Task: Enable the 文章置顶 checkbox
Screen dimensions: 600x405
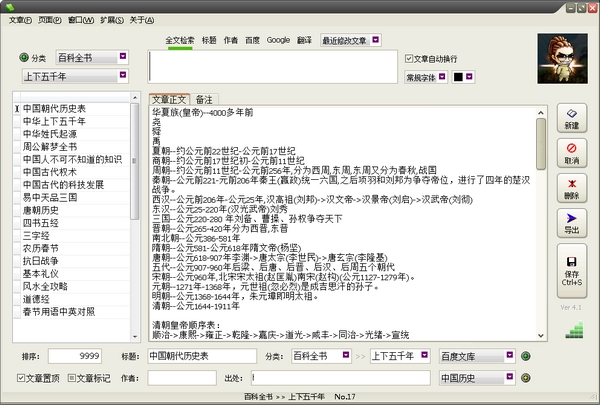Action: tap(23, 377)
